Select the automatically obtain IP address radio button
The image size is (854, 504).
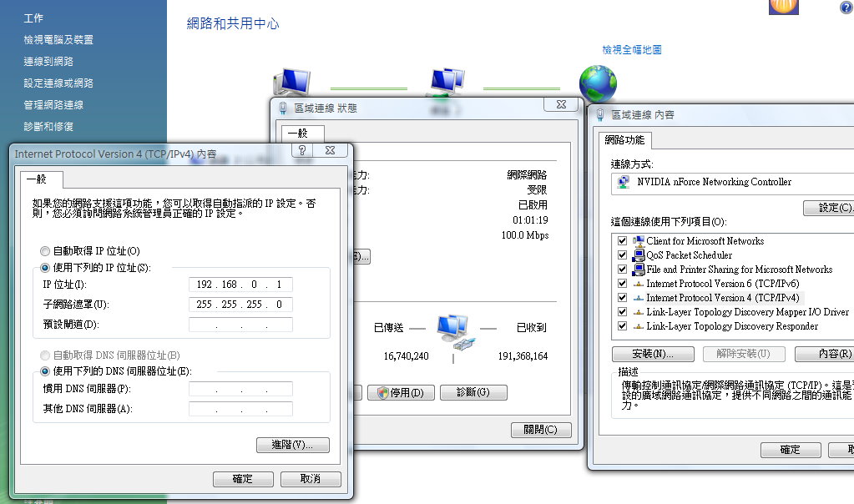point(45,251)
